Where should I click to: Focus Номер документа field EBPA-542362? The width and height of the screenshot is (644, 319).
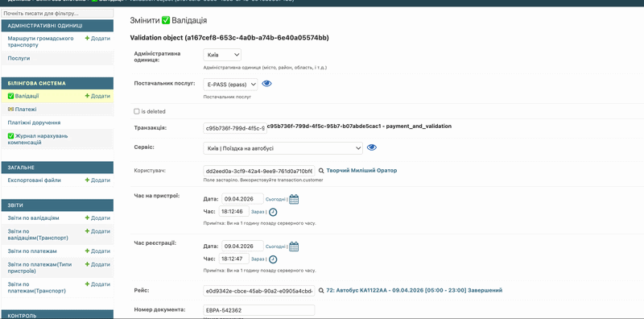[259, 310]
